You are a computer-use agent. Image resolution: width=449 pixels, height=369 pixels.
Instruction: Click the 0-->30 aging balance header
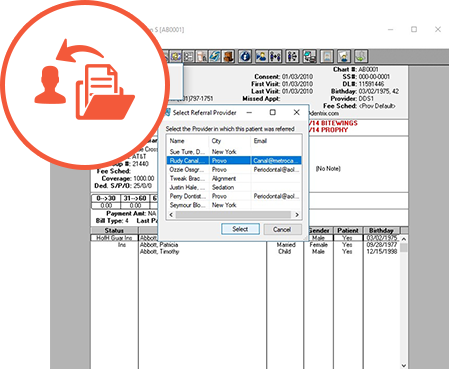click(x=106, y=198)
